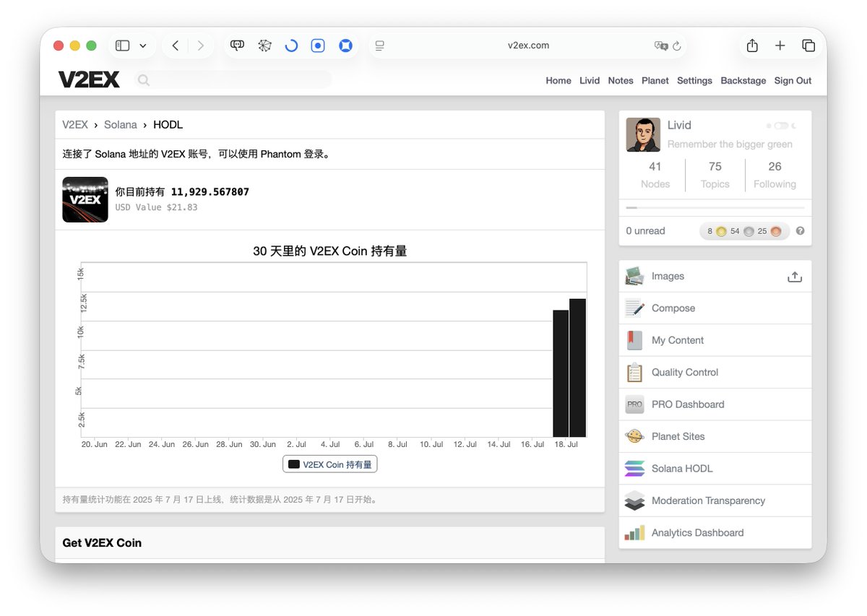Open the 26 Following count

[775, 175]
